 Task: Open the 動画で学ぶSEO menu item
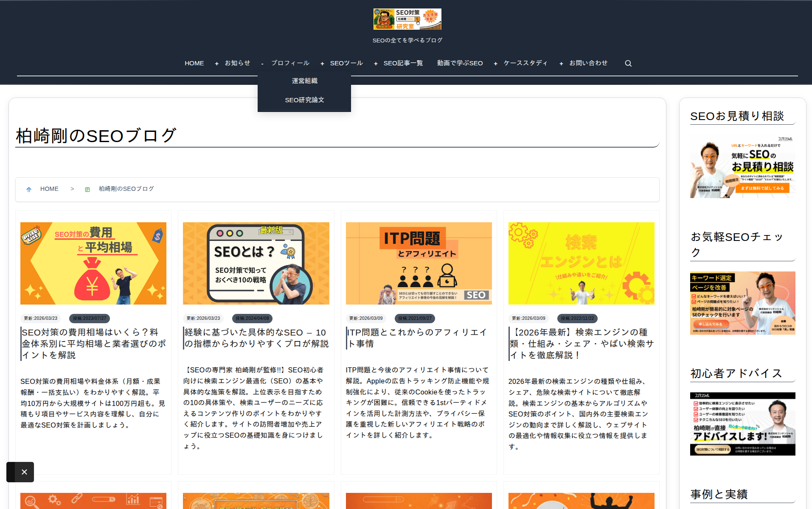tap(459, 63)
